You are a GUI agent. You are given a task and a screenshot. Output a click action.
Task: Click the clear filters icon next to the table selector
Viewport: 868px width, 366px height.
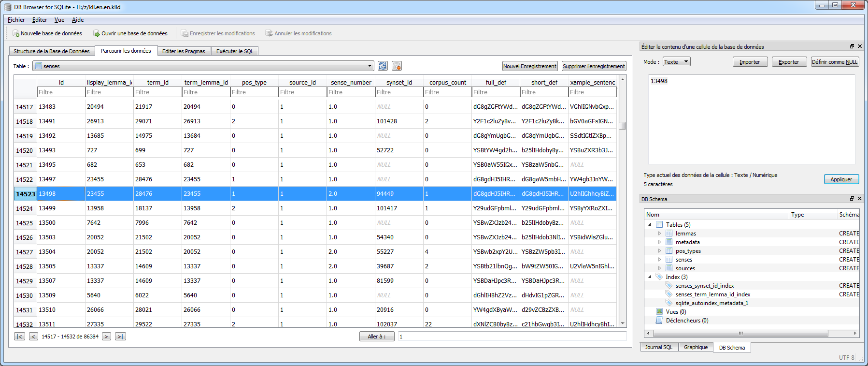click(397, 66)
